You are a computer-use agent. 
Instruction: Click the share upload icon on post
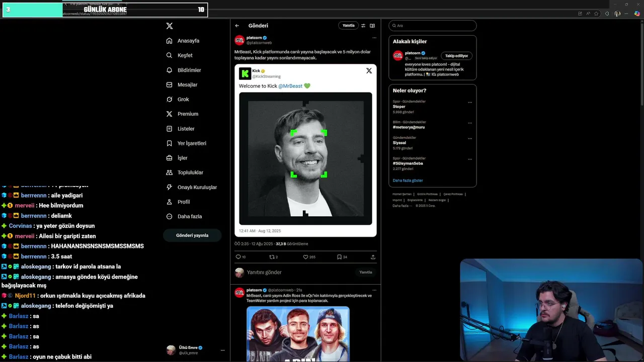click(x=373, y=257)
